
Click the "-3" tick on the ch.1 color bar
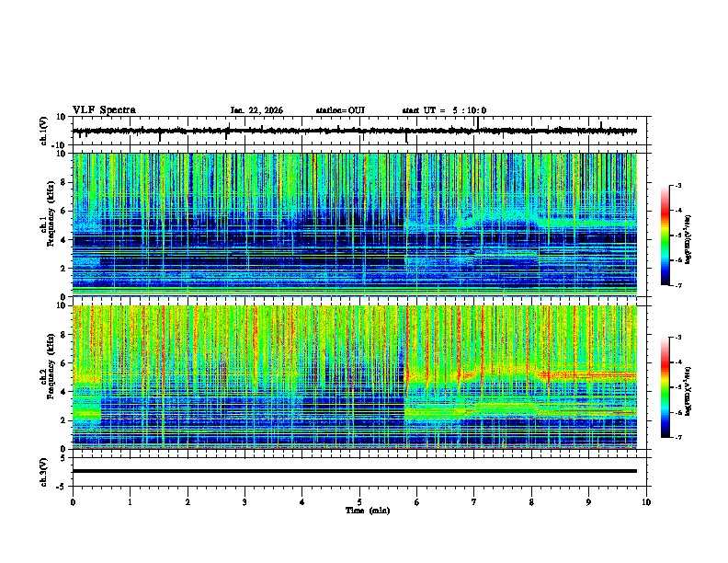point(678,185)
